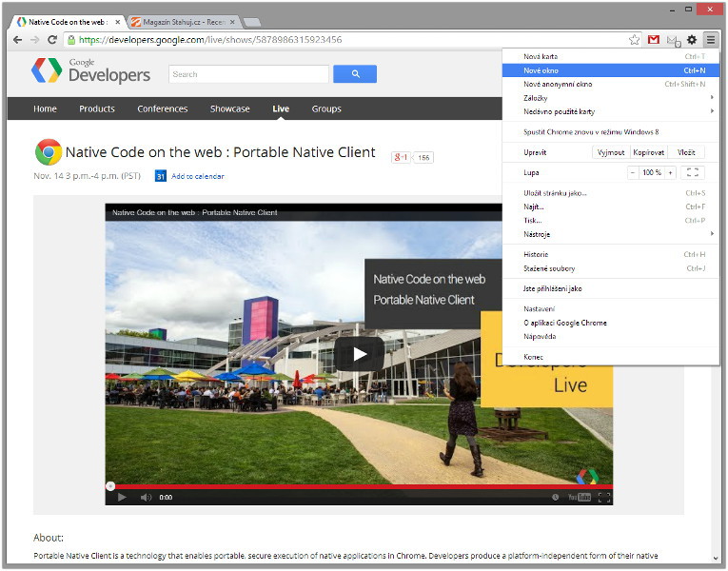
Task: Switch to Native Code on the web tab
Action: [x=69, y=22]
